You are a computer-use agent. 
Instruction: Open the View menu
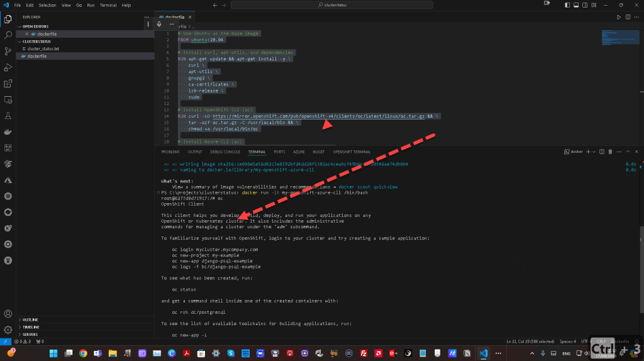click(x=66, y=5)
